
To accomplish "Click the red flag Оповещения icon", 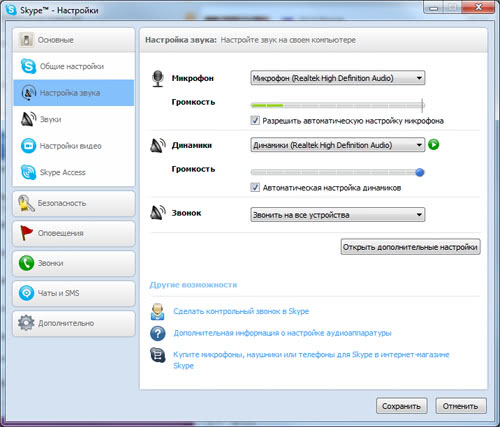I will coord(26,233).
